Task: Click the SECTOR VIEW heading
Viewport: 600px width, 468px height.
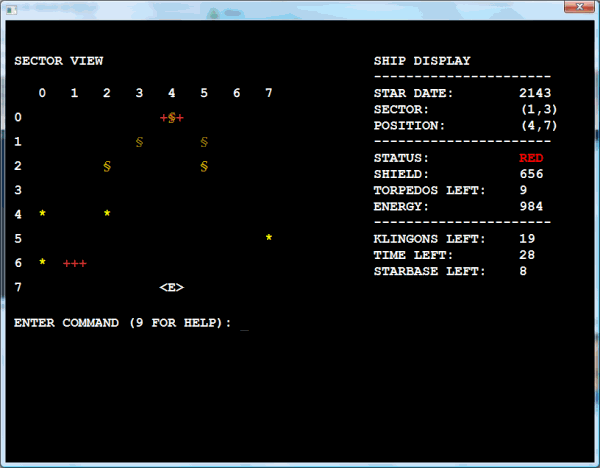Action: pyautogui.click(x=59, y=61)
